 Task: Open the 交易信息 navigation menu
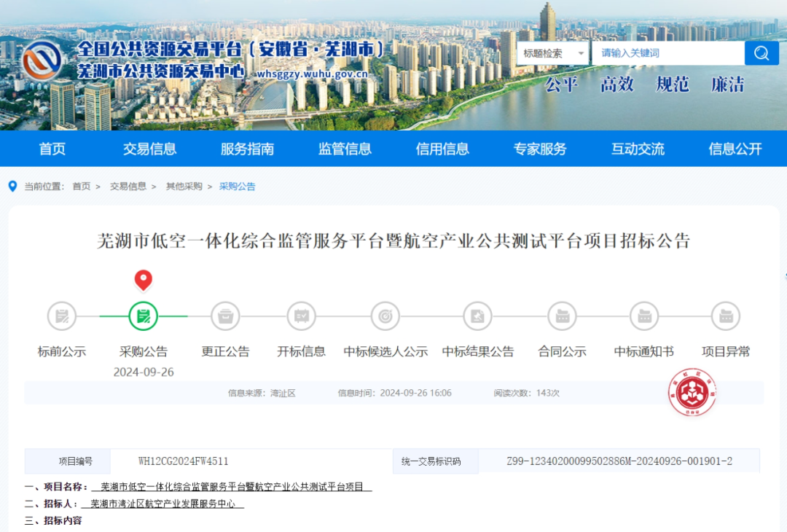(x=149, y=149)
